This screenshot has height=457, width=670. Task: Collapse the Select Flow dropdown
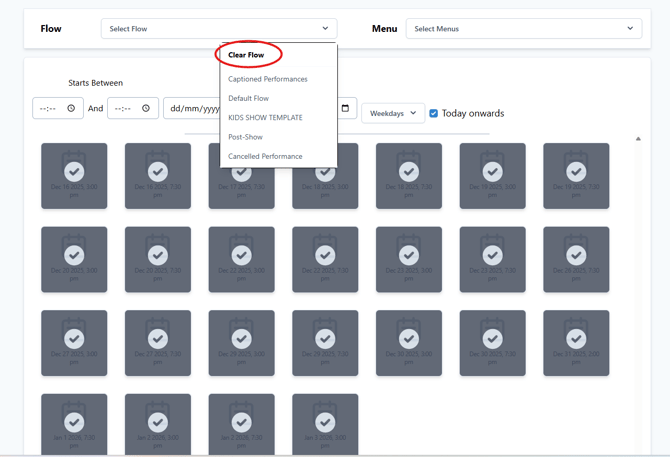[218, 29]
